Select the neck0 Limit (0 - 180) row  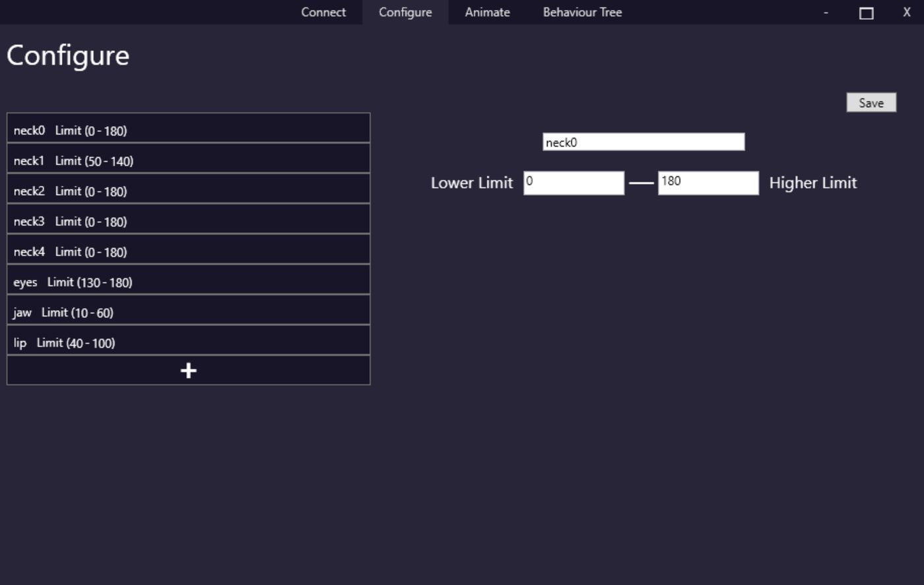(x=189, y=128)
